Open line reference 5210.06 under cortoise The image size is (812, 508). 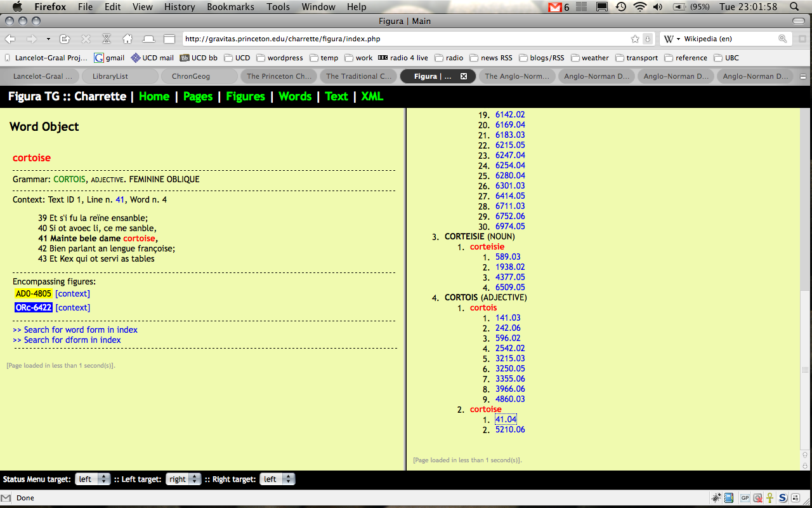click(510, 429)
